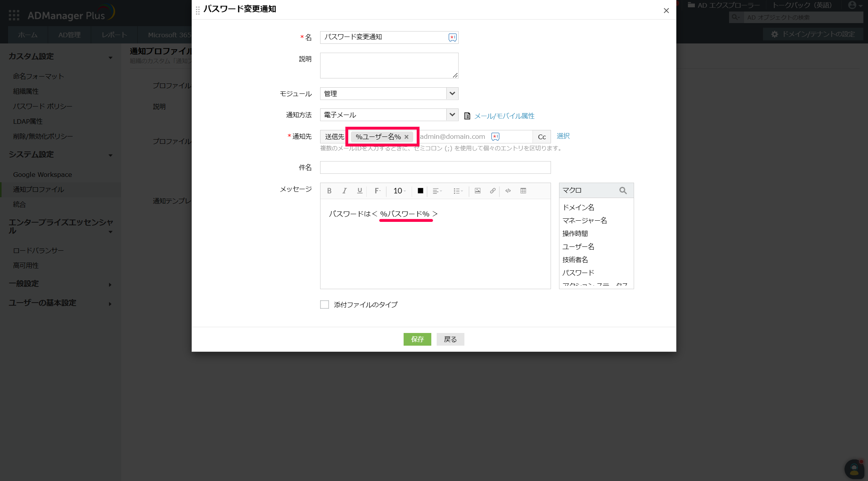
Task: Click the macro search magnifier icon
Action: tap(623, 190)
